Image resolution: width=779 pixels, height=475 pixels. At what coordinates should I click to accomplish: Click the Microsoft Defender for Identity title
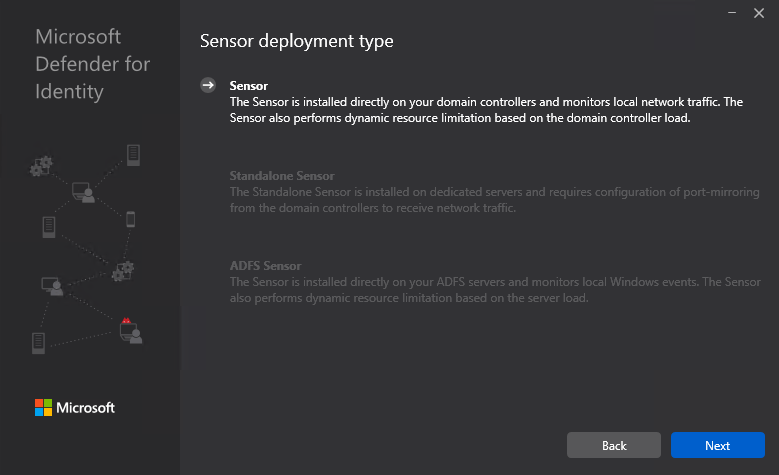(92, 65)
